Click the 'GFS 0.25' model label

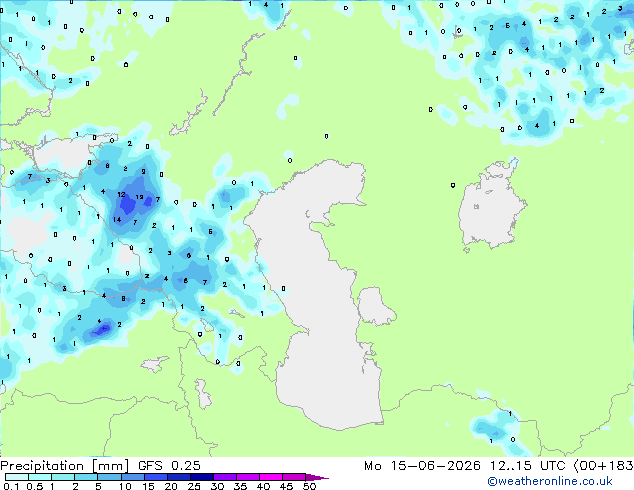[169, 466]
